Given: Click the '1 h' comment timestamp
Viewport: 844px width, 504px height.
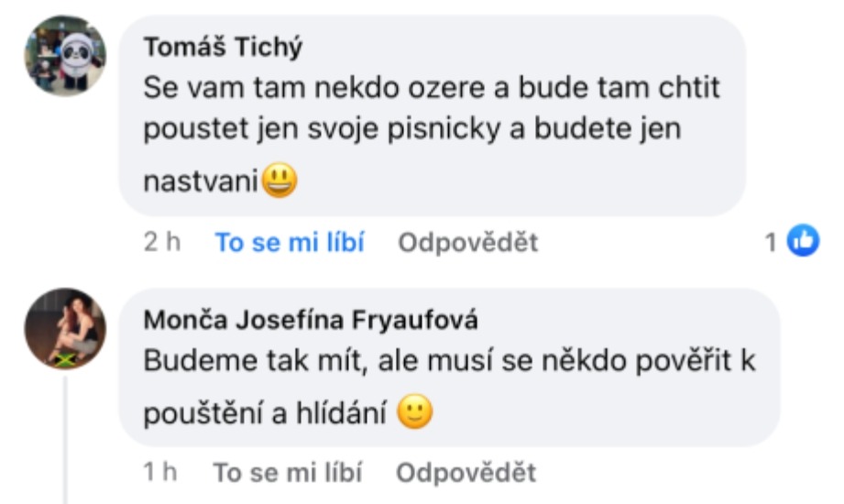Looking at the screenshot, I should 160,473.
